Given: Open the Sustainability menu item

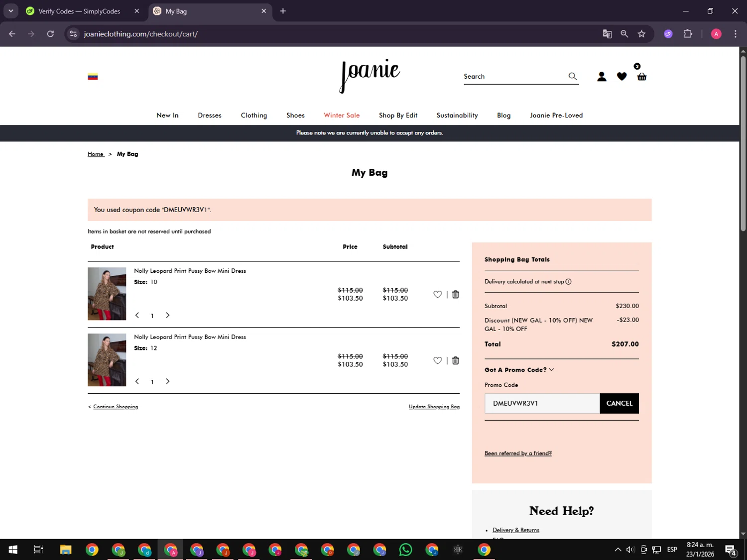Looking at the screenshot, I should tap(457, 115).
